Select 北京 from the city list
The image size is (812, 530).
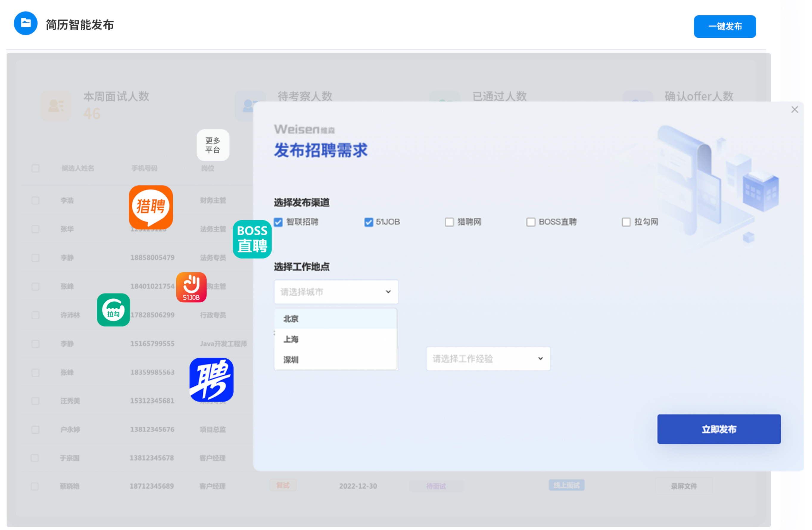coord(336,319)
